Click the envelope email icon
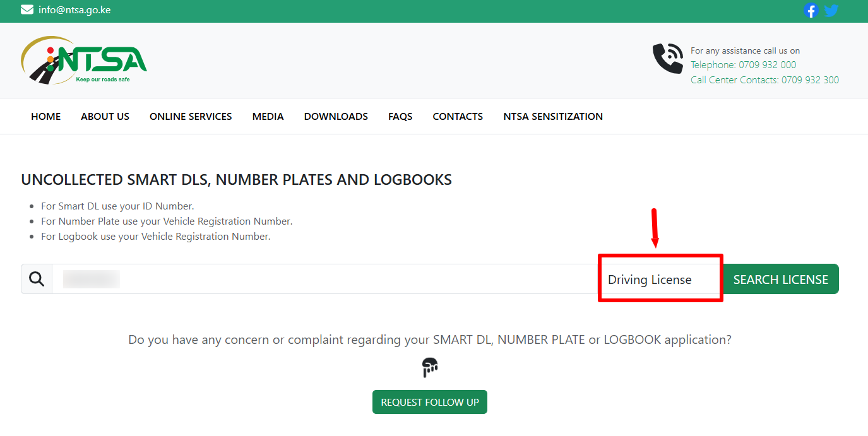 coord(27,9)
